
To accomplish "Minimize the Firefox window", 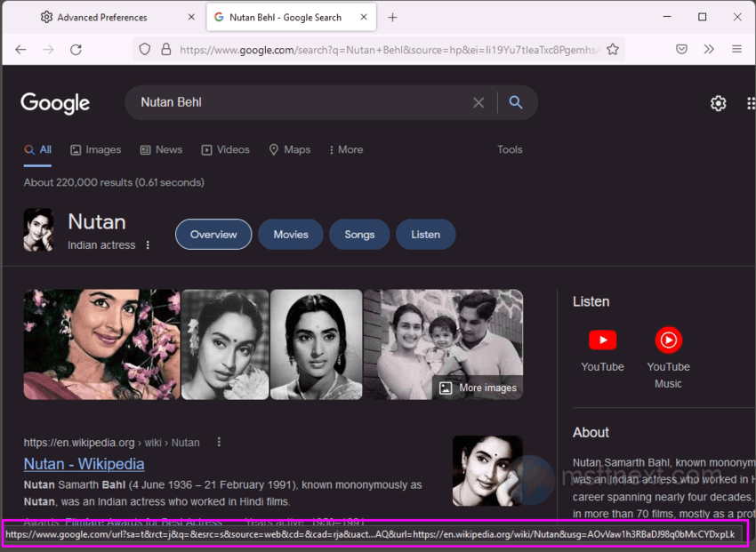I will point(667,17).
